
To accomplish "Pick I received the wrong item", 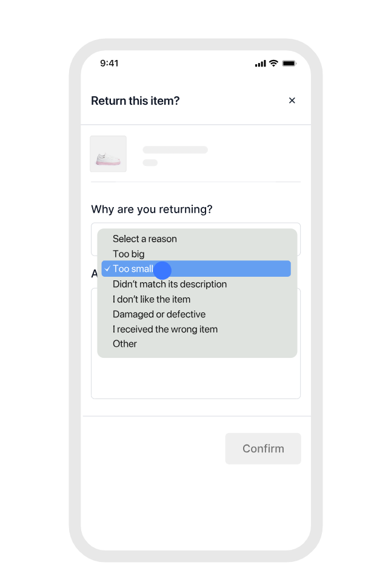I will click(x=165, y=329).
